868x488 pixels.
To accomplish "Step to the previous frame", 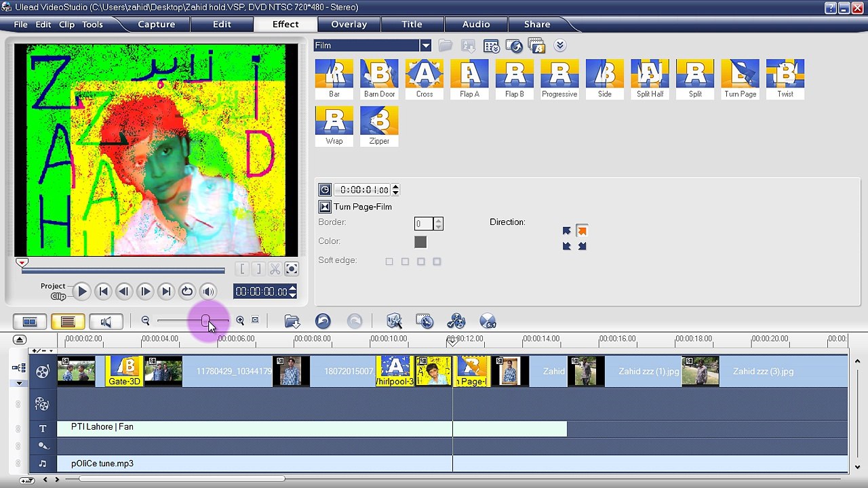I will 124,291.
